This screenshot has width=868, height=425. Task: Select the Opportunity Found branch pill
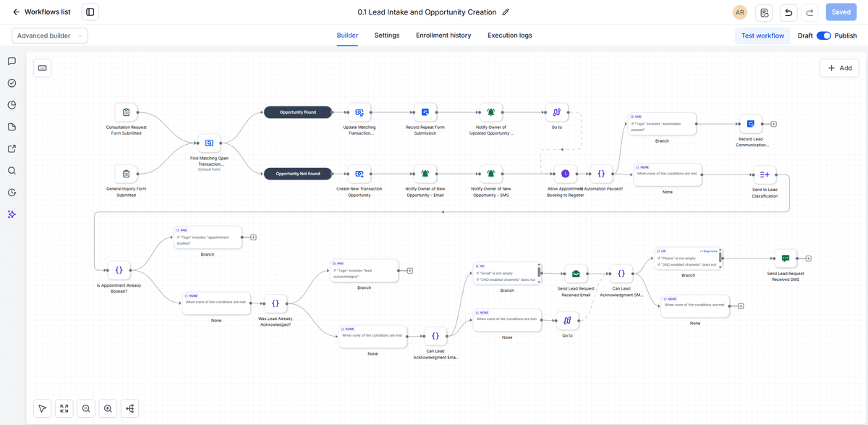click(x=298, y=112)
